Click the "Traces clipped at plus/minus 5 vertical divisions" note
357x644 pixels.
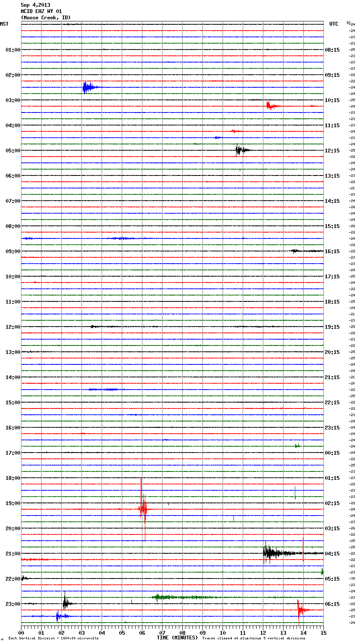point(254,638)
